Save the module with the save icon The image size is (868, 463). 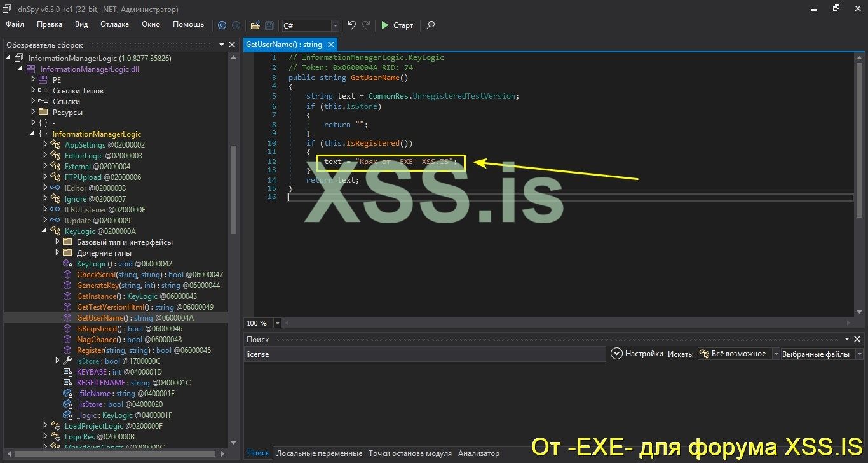click(268, 25)
